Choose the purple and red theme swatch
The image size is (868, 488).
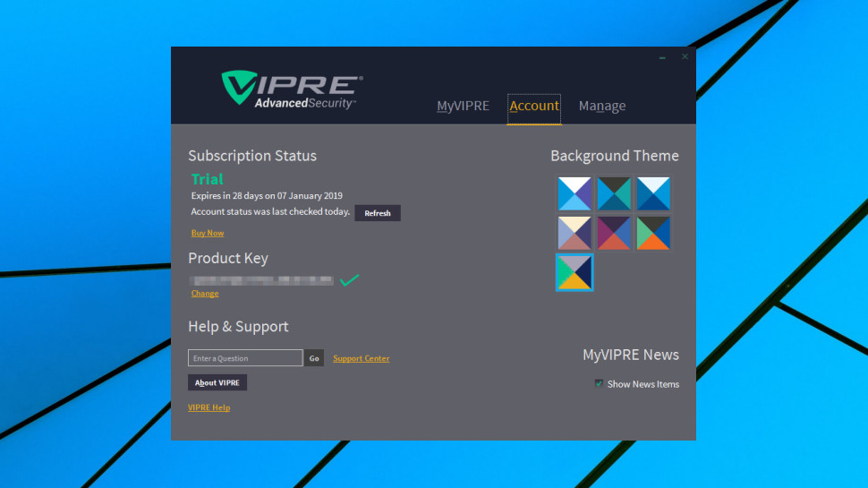pyautogui.click(x=614, y=233)
